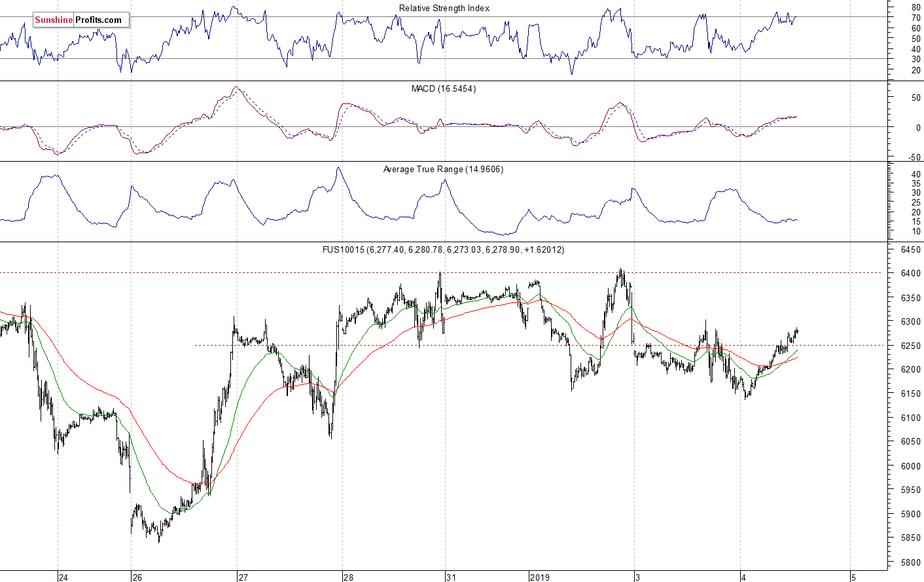Click the 6250 price axis label

point(911,346)
